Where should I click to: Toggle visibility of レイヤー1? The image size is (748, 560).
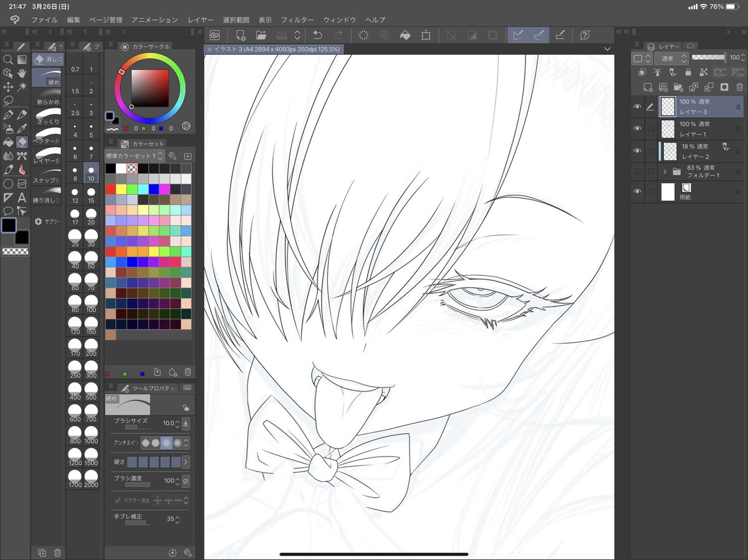tap(638, 128)
